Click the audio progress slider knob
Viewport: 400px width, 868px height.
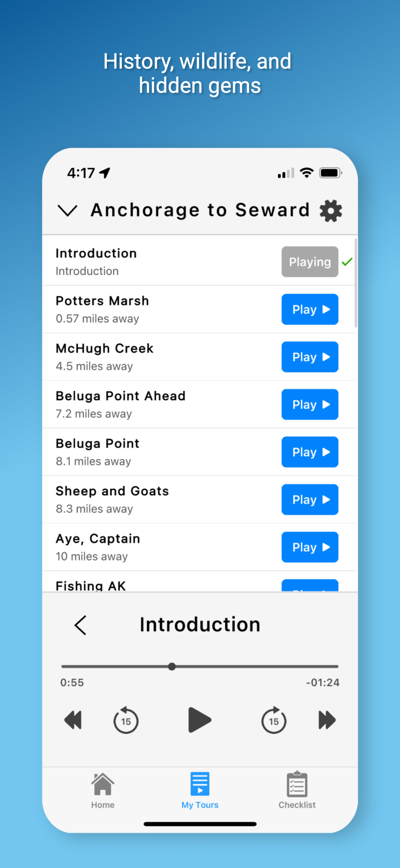(172, 667)
